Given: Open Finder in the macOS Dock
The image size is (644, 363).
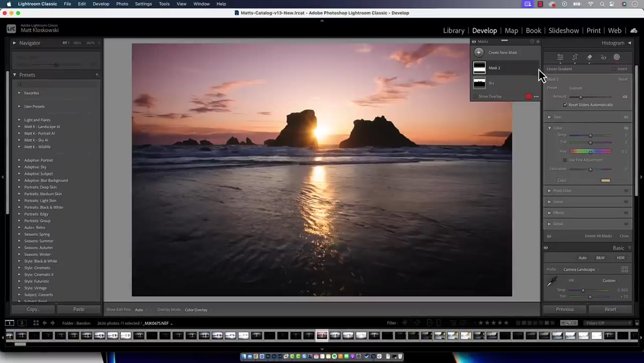Looking at the screenshot, I should (x=244, y=356).
